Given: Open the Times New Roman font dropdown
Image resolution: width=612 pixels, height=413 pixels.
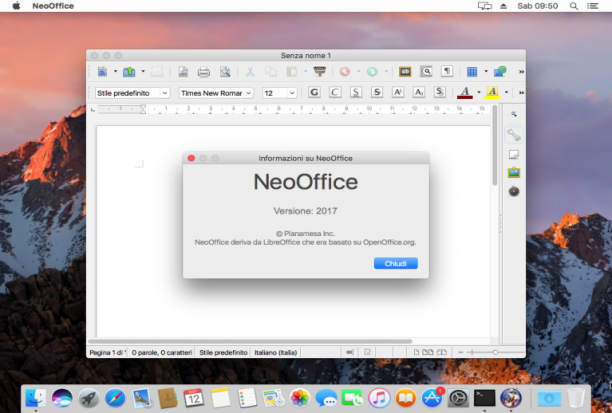Looking at the screenshot, I should (249, 93).
